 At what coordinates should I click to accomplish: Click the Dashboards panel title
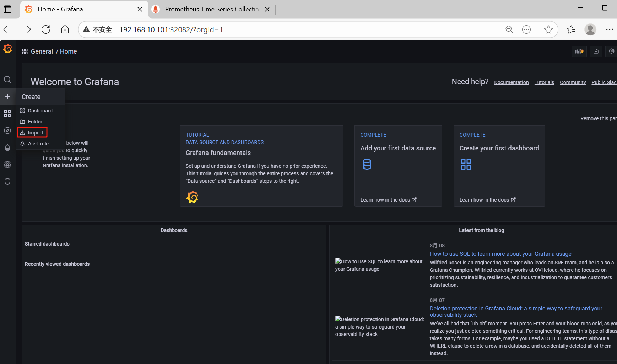click(174, 230)
